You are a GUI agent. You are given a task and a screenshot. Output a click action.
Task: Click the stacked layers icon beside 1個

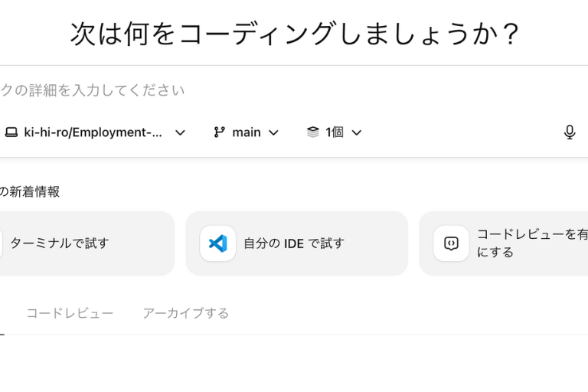tap(312, 132)
